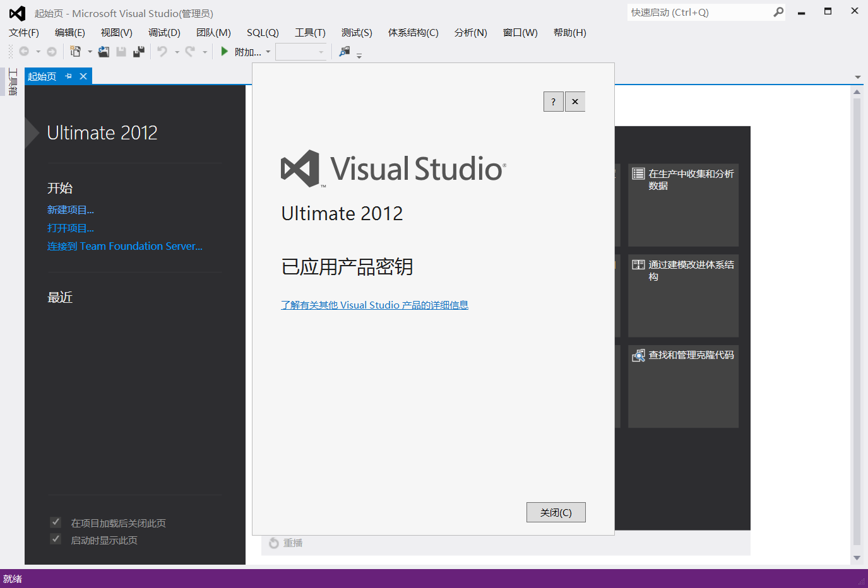Open the 帮助(H) menu
868x588 pixels.
(570, 33)
